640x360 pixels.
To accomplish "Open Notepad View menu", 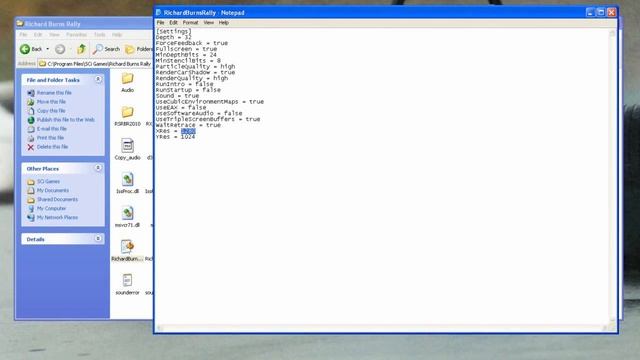I will 209,22.
